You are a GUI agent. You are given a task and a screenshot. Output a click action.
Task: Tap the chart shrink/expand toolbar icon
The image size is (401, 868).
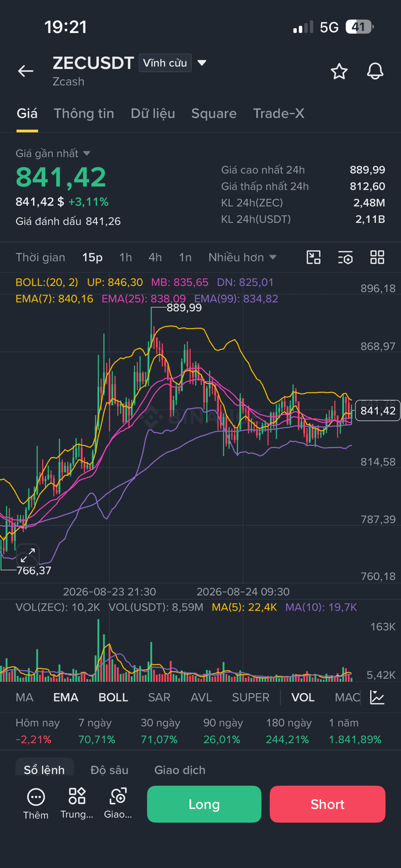313,257
